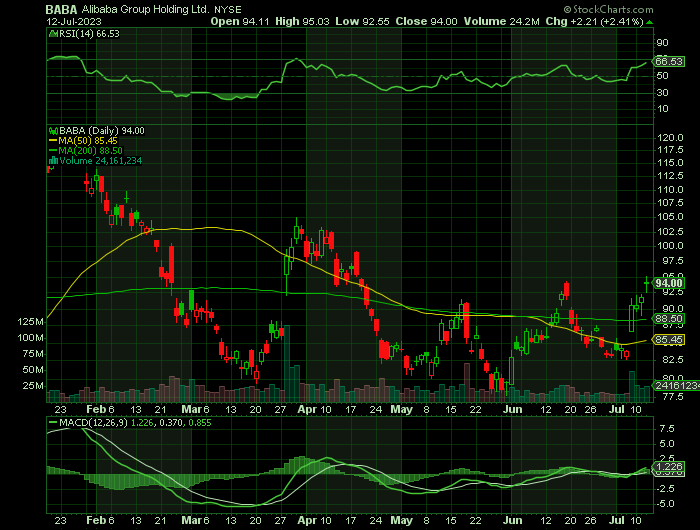
Task: Click the 90 level on RSI axis
Action: 662,43
